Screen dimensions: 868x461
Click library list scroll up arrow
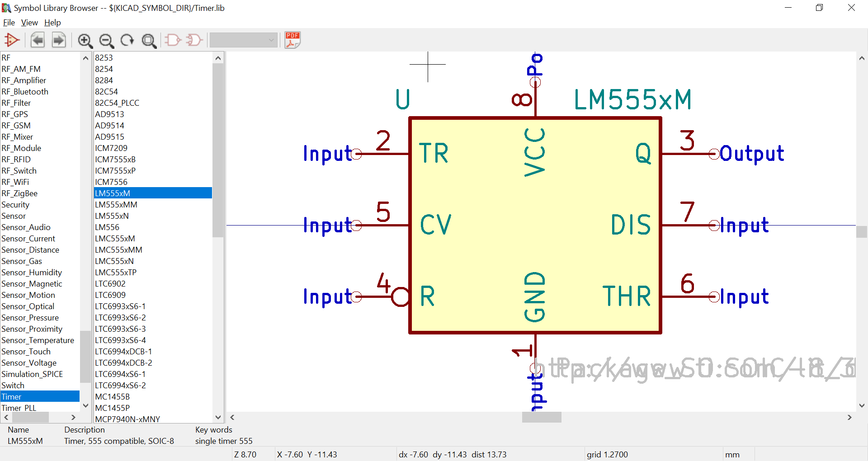coord(85,58)
